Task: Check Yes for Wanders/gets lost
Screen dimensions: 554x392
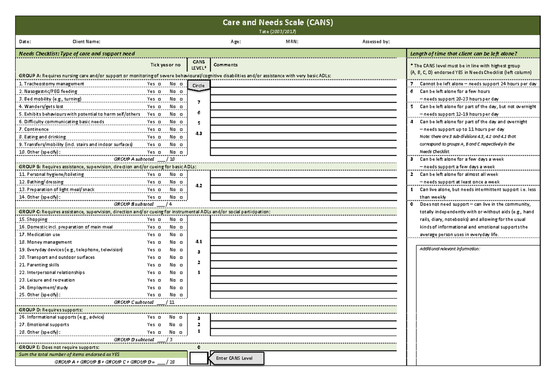Action: pyautogui.click(x=159, y=107)
